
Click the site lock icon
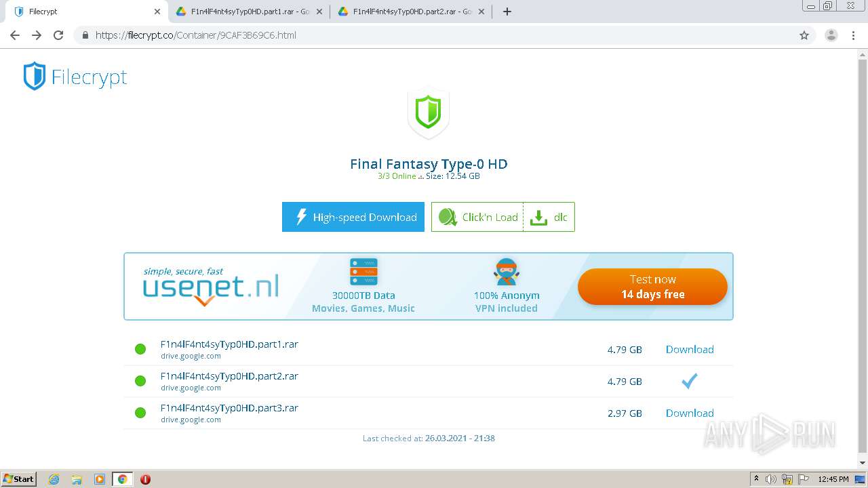pos(85,35)
